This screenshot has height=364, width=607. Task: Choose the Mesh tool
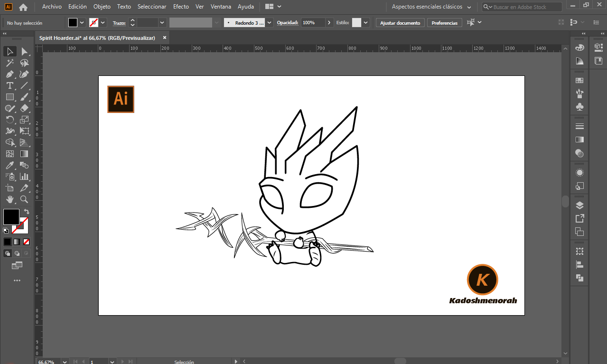click(x=10, y=154)
